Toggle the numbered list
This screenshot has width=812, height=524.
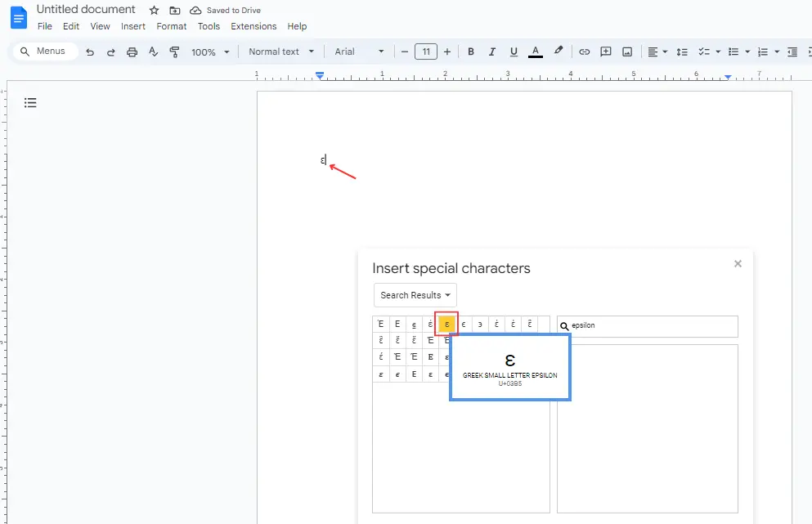(763, 52)
